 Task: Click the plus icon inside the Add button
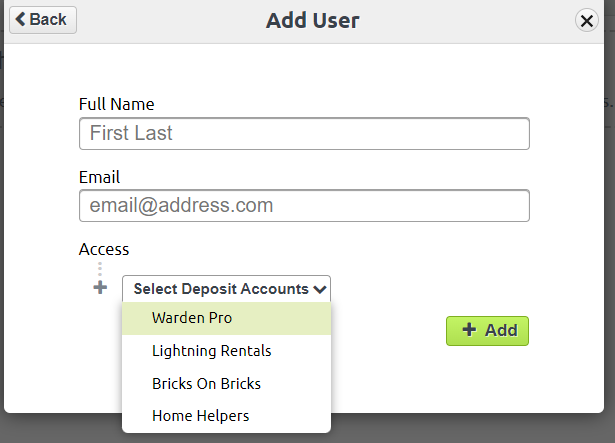click(469, 330)
